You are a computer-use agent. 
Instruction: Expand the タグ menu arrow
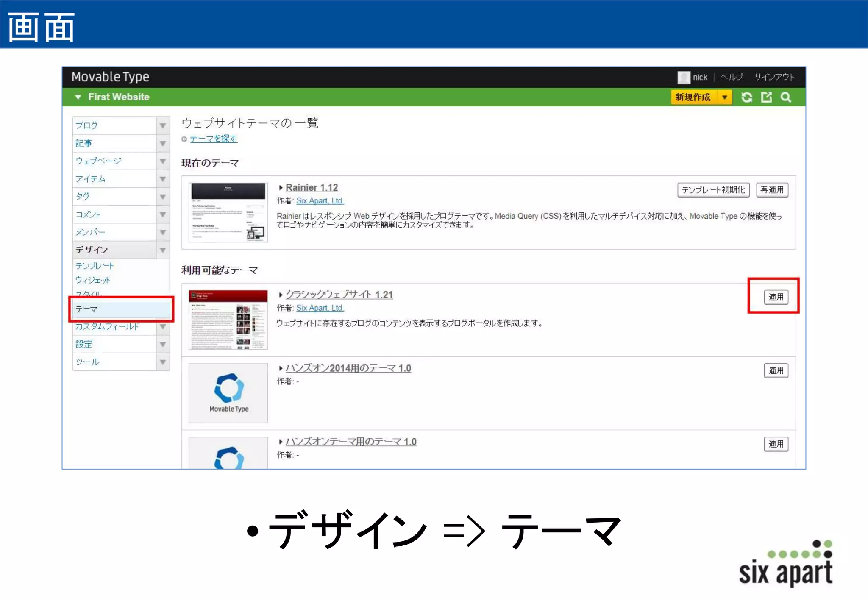pyautogui.click(x=163, y=197)
